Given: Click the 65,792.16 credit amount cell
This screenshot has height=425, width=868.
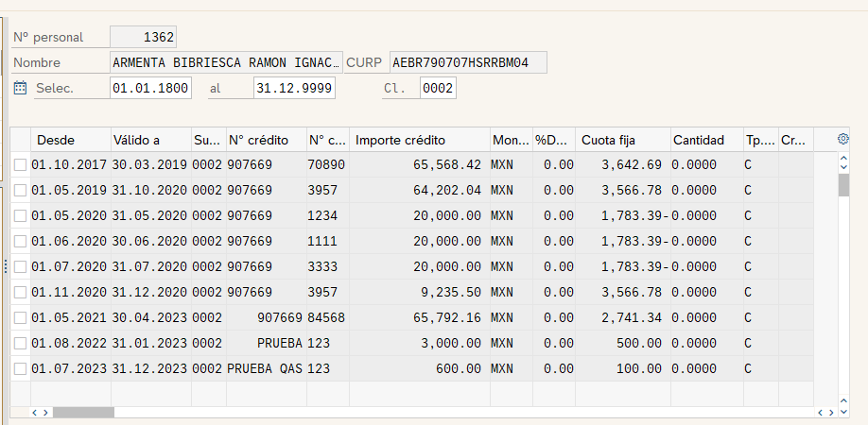Looking at the screenshot, I should pyautogui.click(x=420, y=317).
